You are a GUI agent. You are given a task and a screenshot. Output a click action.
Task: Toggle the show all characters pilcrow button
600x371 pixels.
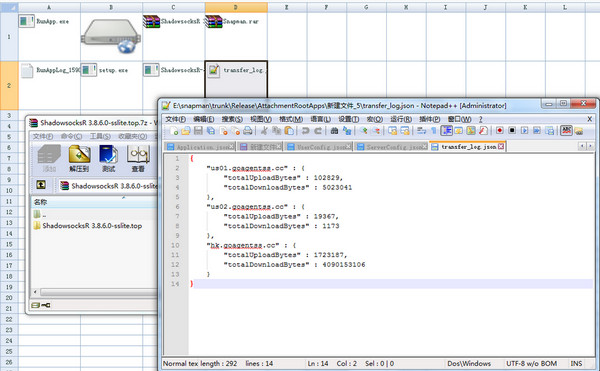click(434, 131)
